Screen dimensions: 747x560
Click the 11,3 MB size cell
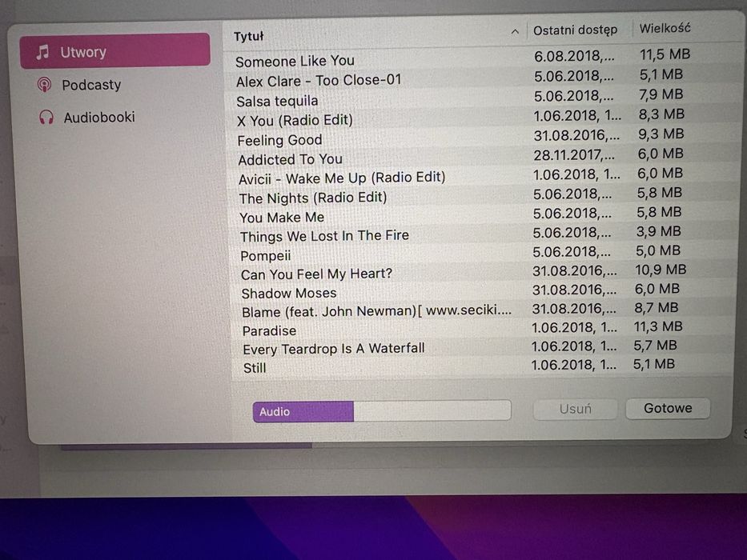click(x=658, y=326)
